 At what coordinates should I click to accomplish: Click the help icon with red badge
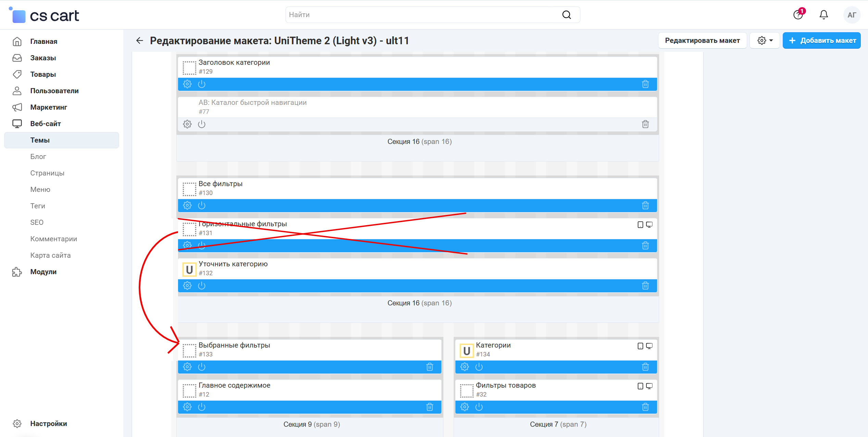(x=798, y=15)
